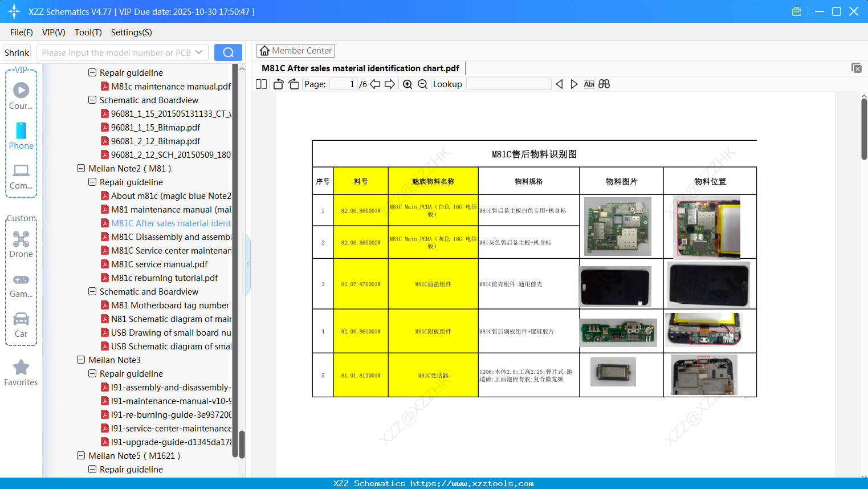Viewport: 868px width, 489px height.
Task: Open the VIP menu
Action: click(53, 32)
